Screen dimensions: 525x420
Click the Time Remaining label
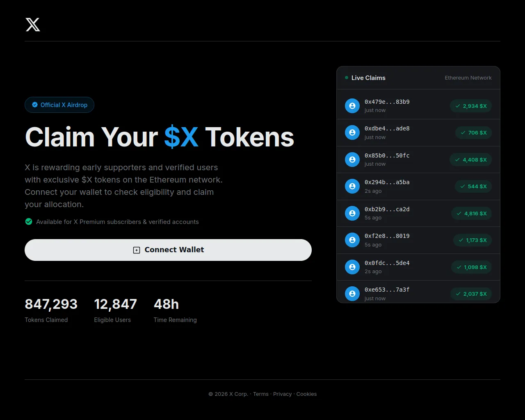click(x=175, y=320)
